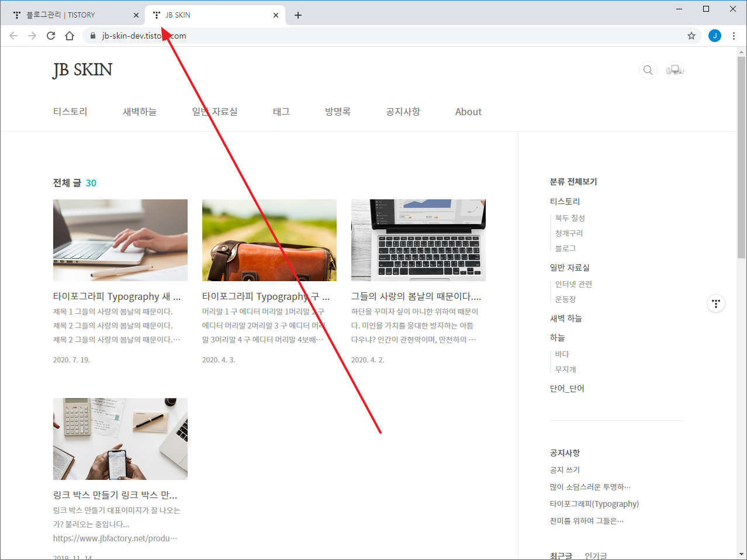Open a new browser tab
The height and width of the screenshot is (560, 747).
pos(298,15)
